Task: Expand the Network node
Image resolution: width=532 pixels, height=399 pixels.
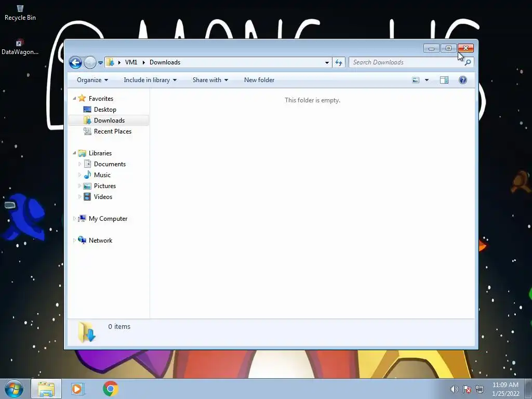Action: (74, 240)
